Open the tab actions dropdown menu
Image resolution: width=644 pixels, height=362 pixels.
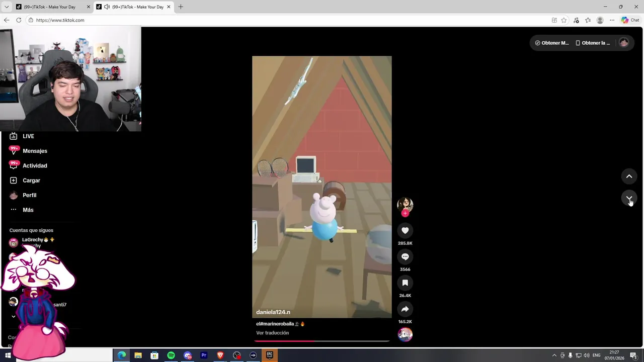pyautogui.click(x=7, y=7)
